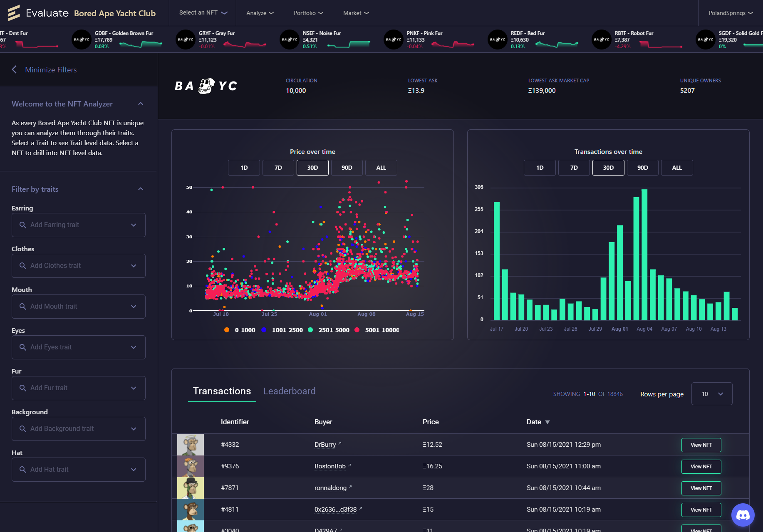Toggle the 5001-10000 red legend series
The height and width of the screenshot is (532, 763).
pyautogui.click(x=377, y=330)
